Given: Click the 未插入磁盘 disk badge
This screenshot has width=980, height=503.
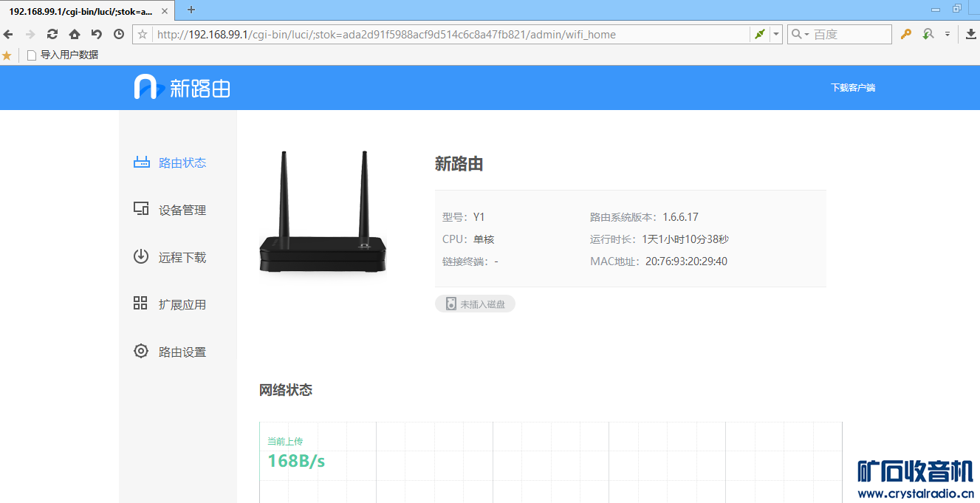Looking at the screenshot, I should (x=475, y=304).
